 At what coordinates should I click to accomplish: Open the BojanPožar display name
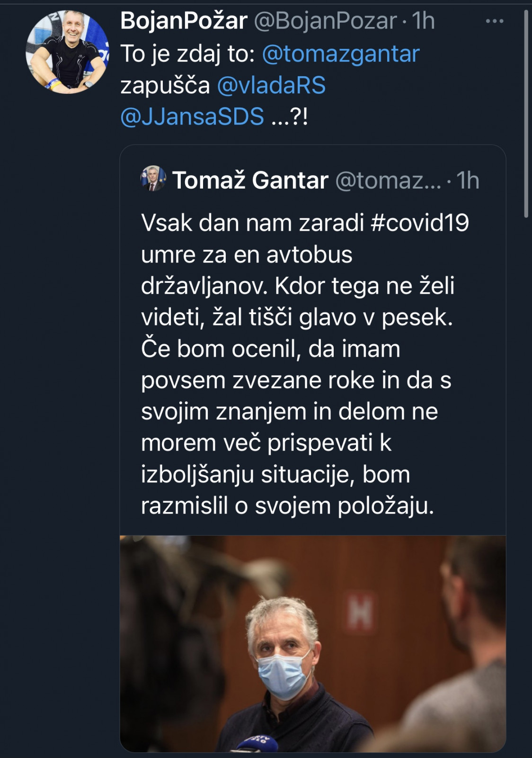pyautogui.click(x=184, y=21)
